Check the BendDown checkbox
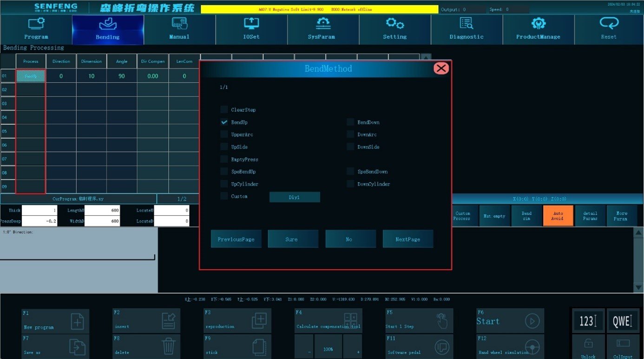The height and width of the screenshot is (359, 644). [350, 122]
